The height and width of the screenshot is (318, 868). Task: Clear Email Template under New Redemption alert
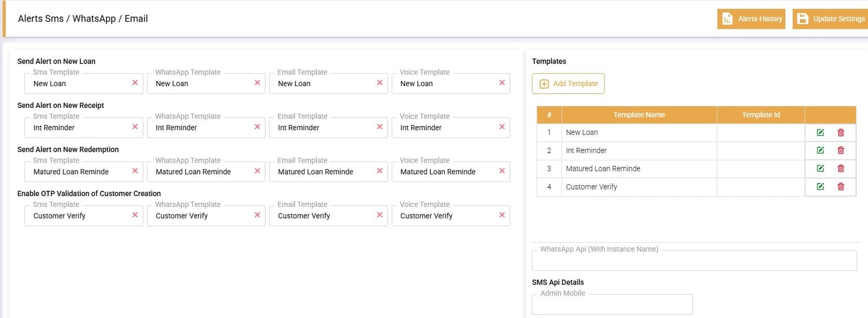[x=380, y=171]
